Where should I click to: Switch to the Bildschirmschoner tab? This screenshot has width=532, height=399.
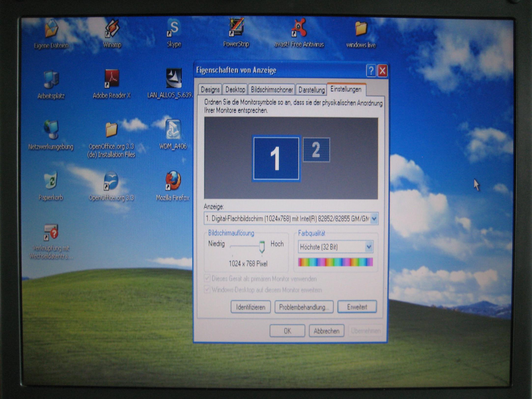click(x=272, y=90)
